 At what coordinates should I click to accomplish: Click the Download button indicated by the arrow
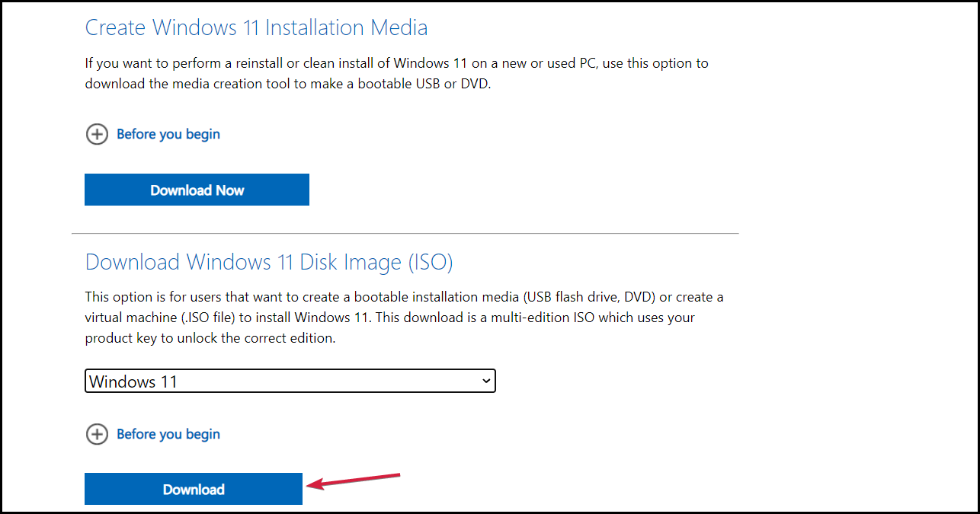coord(193,489)
